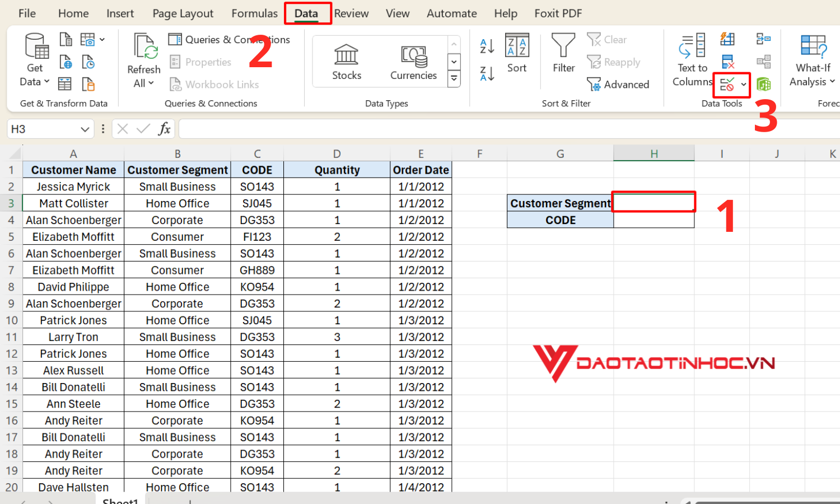
Task: Click the Advanced filter button
Action: 618,85
